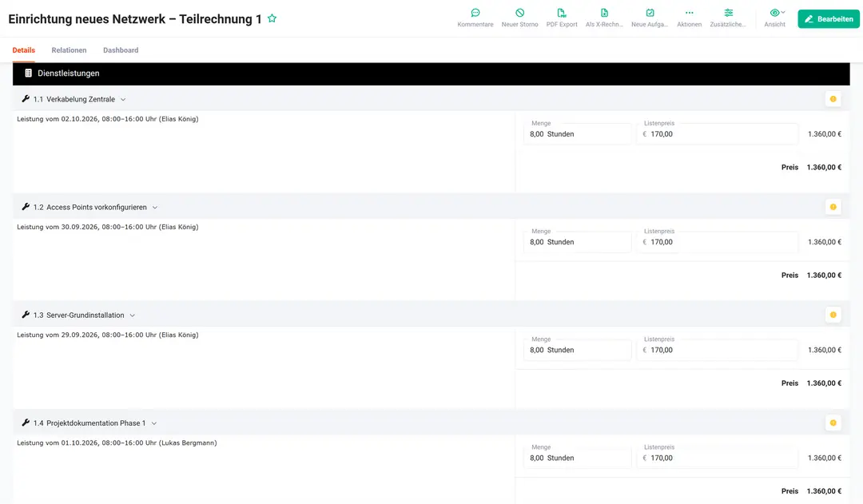Click Menge field of Server-Grundinstallation

click(x=578, y=349)
